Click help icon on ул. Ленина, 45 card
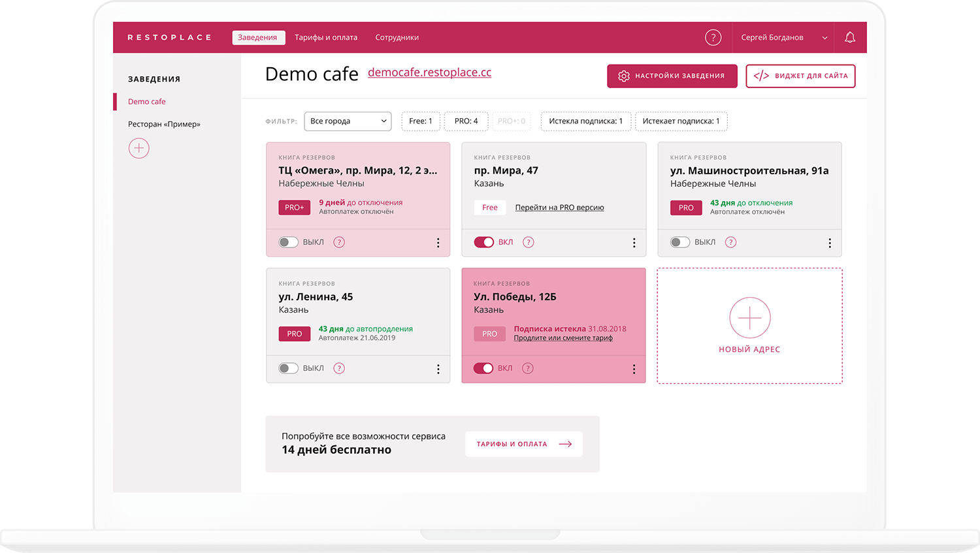The height and width of the screenshot is (553, 980). [x=339, y=368]
